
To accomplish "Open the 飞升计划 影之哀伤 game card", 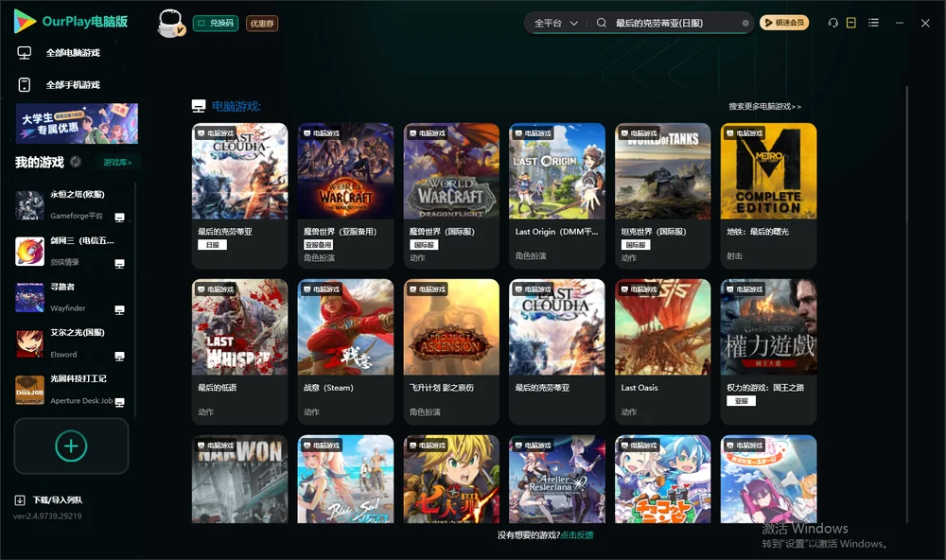I will coord(451,352).
